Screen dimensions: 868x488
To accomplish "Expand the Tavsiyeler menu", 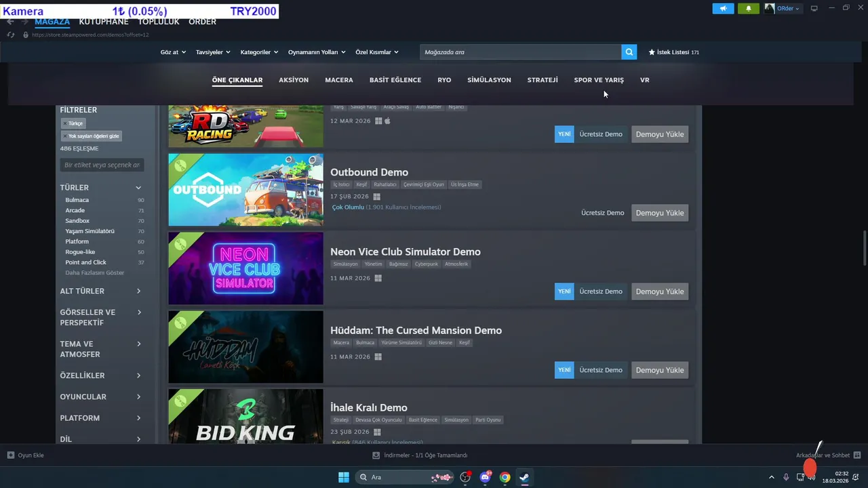I will tap(213, 52).
